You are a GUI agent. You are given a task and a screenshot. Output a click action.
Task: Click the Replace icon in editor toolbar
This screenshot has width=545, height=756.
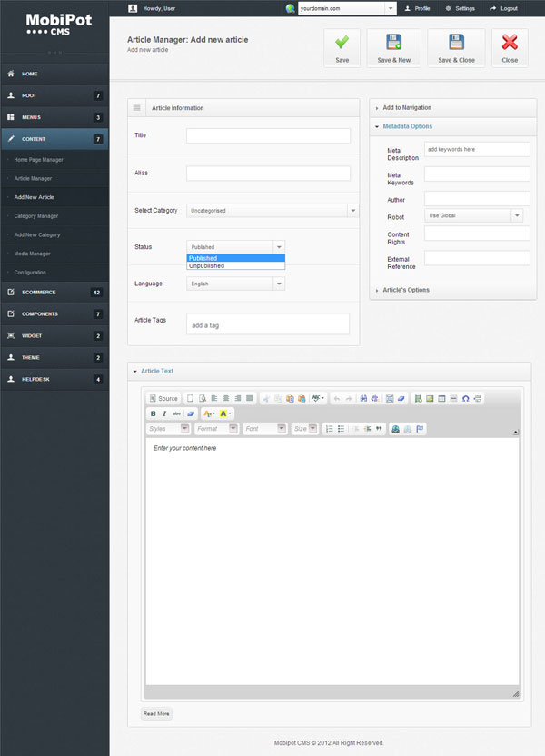(x=374, y=398)
